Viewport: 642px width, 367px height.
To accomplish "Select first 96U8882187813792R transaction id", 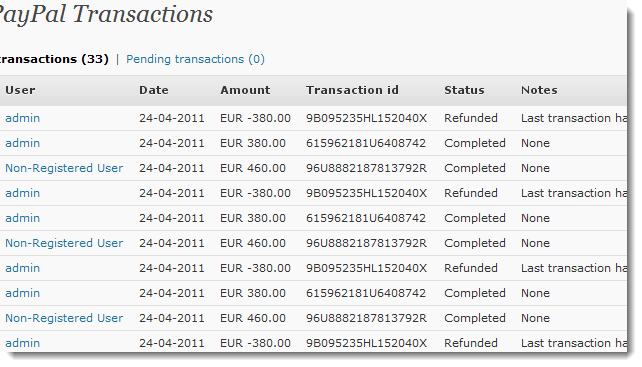I will pos(366,168).
